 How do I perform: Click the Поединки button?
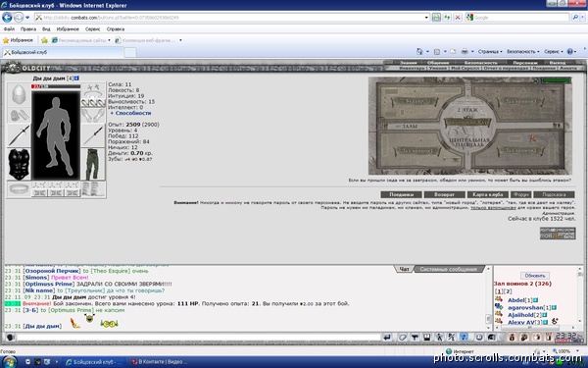point(401,194)
